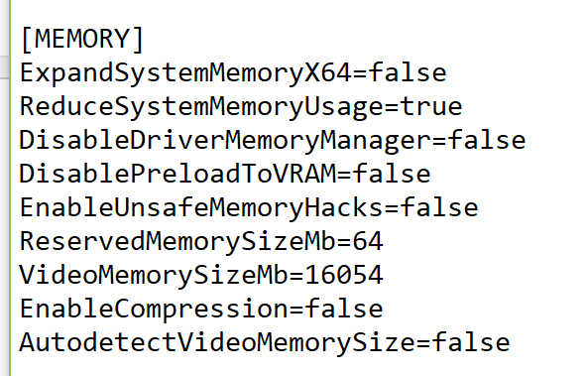588x376 pixels.
Task: Click the false value of ExpandSystemMemoryX64
Action: click(x=408, y=72)
